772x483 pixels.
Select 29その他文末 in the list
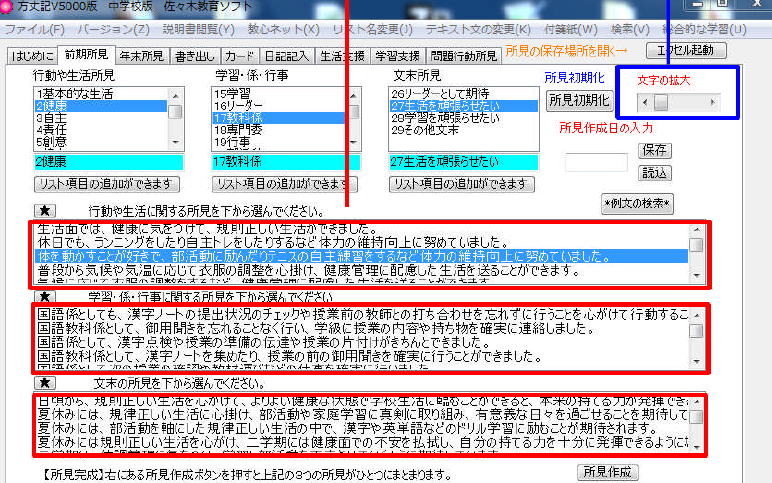click(x=463, y=130)
